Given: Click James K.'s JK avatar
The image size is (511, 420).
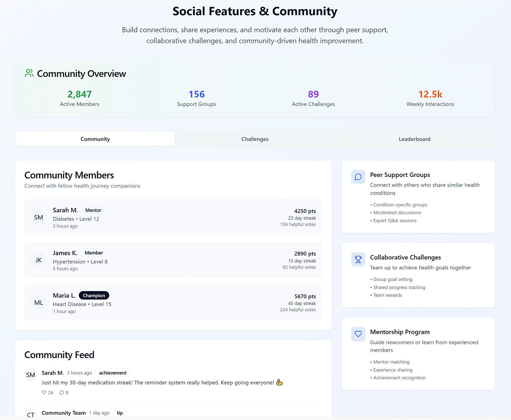Looking at the screenshot, I should click(x=39, y=260).
